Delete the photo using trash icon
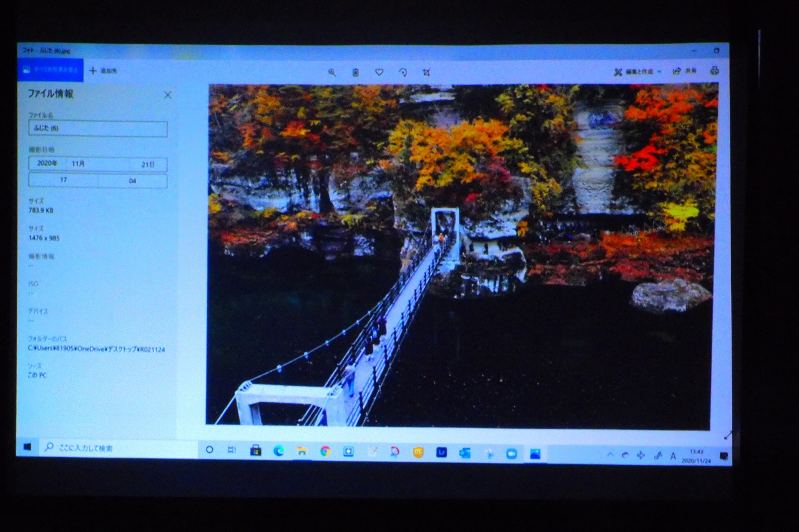Image resolution: width=799 pixels, height=532 pixels. 355,72
